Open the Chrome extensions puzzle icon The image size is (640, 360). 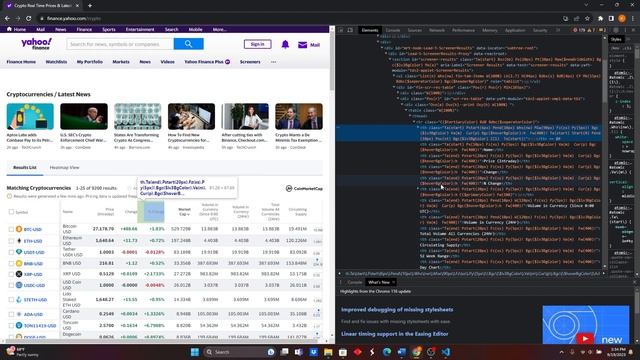tap(600, 18)
